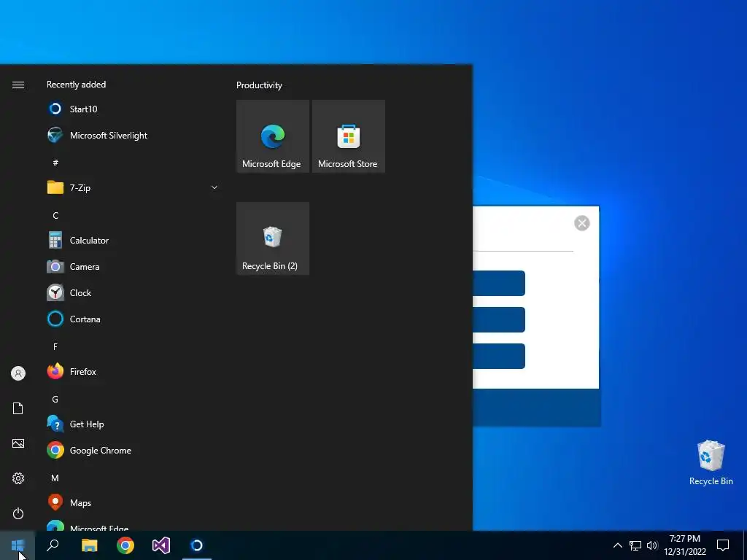Expand the 7-Zip folder chevron
747x560 pixels.
point(214,187)
